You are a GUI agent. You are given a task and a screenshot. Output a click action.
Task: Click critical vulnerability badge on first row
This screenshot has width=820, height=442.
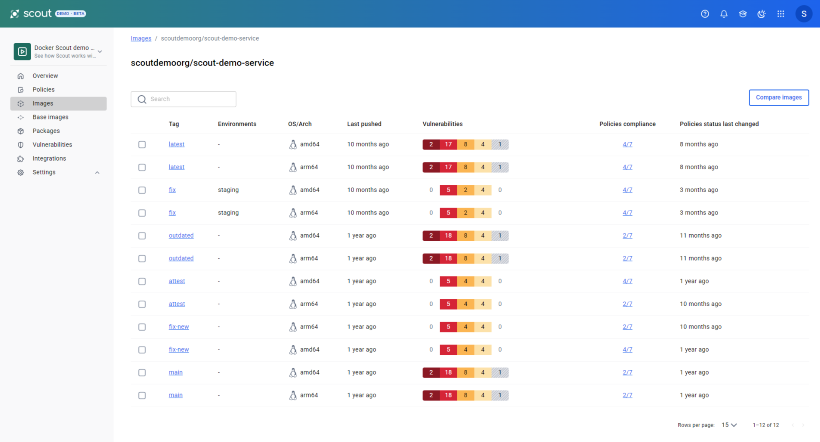click(x=431, y=144)
